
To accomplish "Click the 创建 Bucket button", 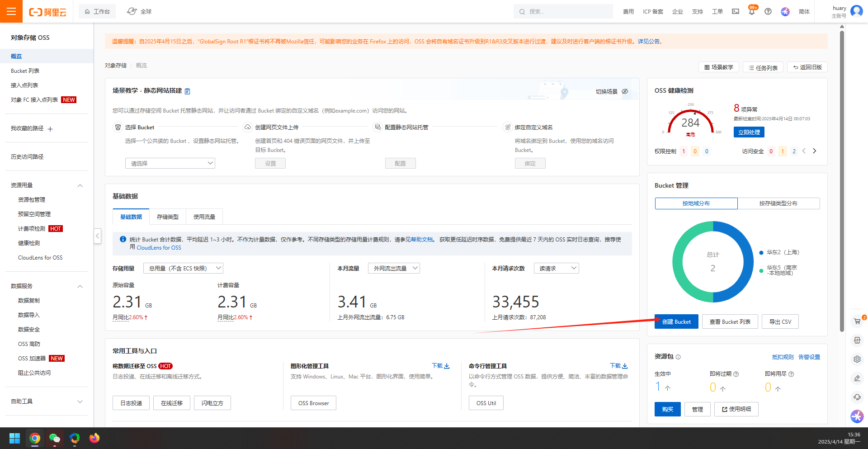I will [676, 321].
